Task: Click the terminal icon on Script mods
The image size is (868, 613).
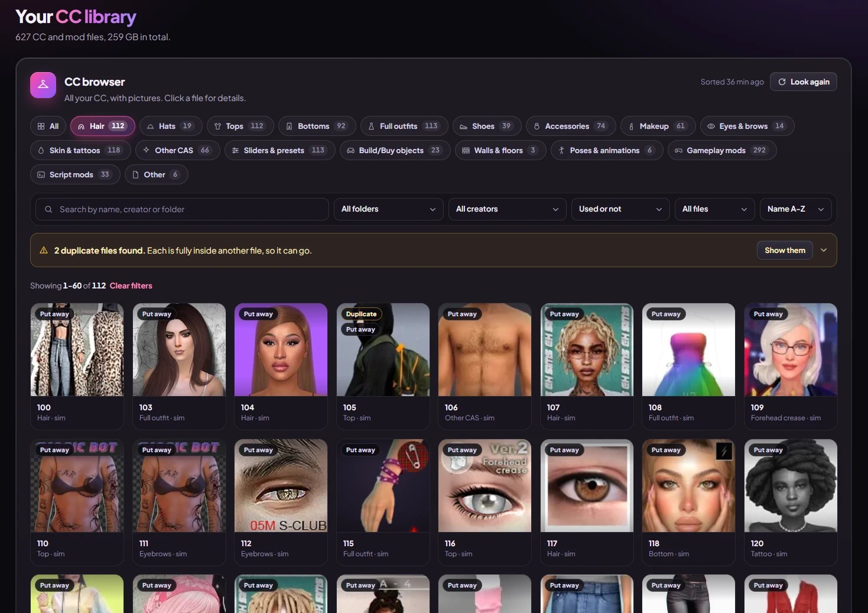Action: click(x=41, y=175)
